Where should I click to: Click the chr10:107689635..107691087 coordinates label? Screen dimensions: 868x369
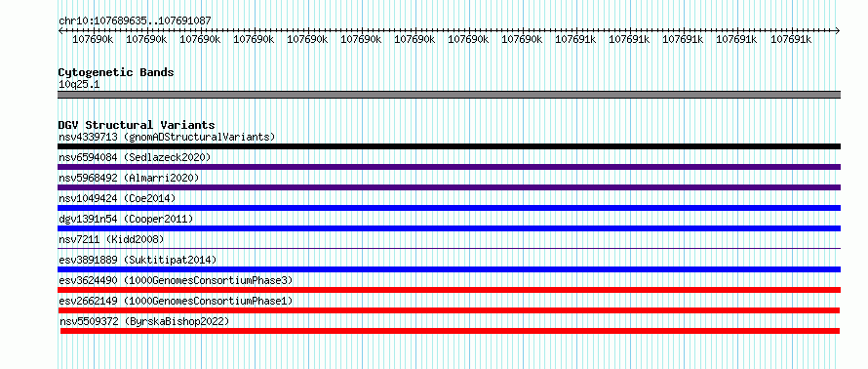pos(135,21)
